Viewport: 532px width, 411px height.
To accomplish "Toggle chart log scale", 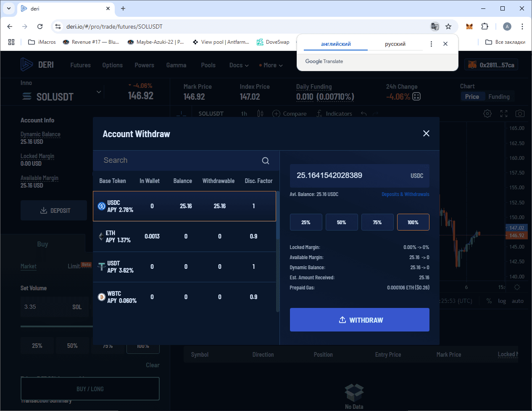I will 502,301.
